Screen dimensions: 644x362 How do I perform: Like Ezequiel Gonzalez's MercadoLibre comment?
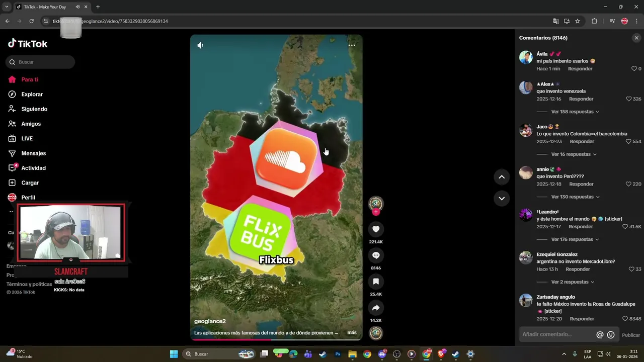tap(631, 269)
